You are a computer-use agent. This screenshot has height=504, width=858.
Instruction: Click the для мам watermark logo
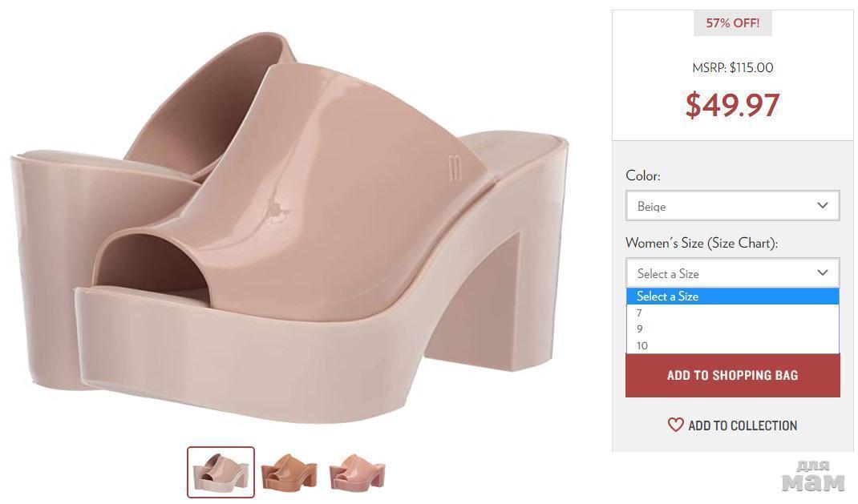point(812,477)
